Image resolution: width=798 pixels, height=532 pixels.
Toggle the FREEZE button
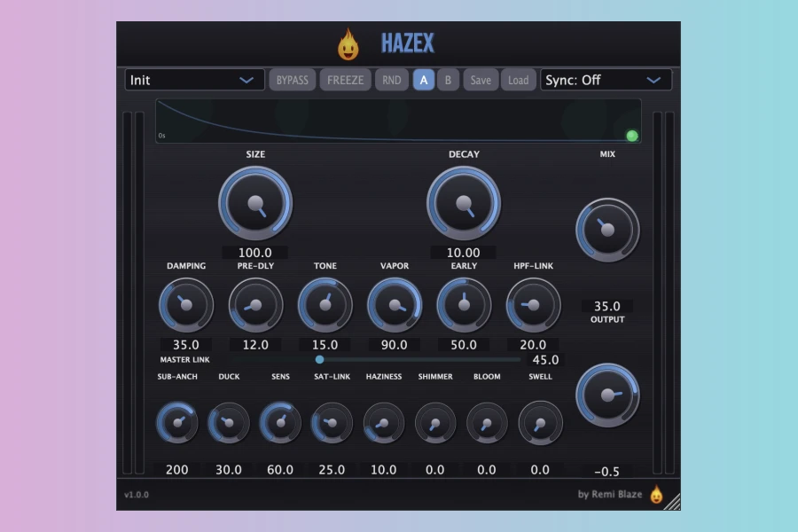pyautogui.click(x=345, y=80)
